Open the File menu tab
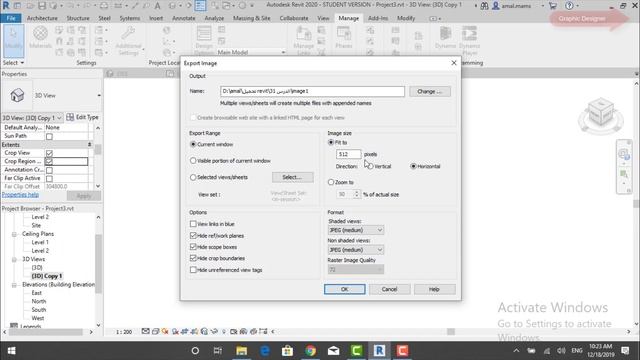Screen dimensions: 640x360 pos(11,18)
